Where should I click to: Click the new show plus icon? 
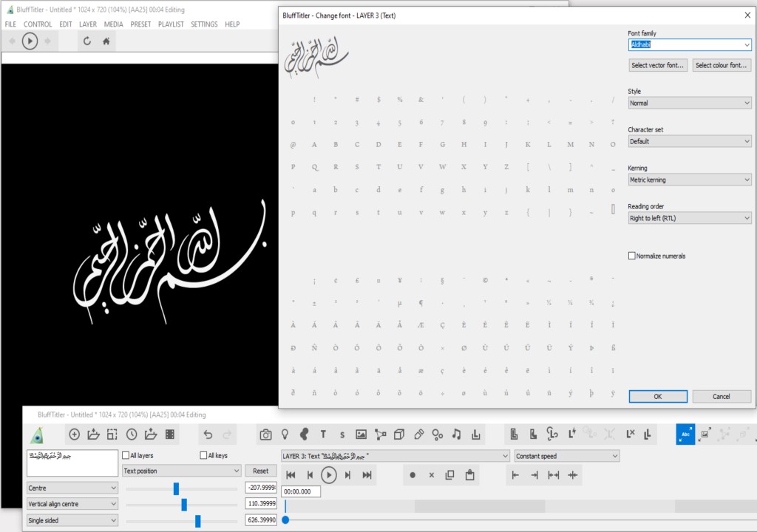pos(75,434)
